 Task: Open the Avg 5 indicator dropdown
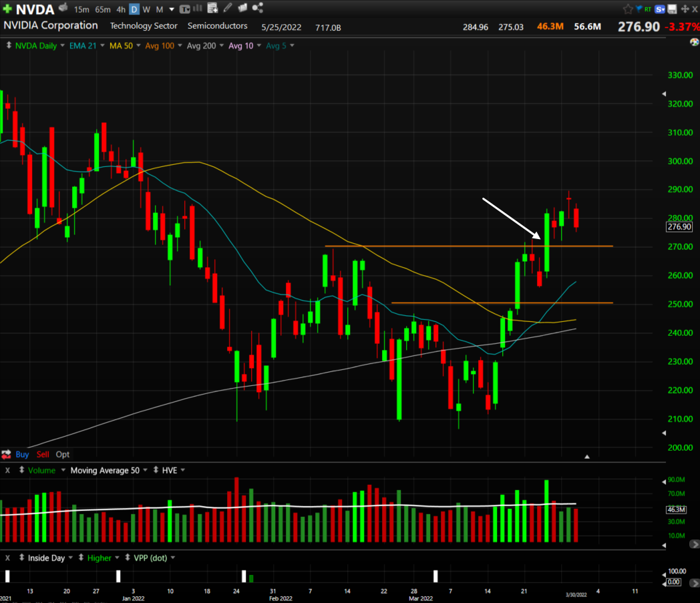coord(292,45)
